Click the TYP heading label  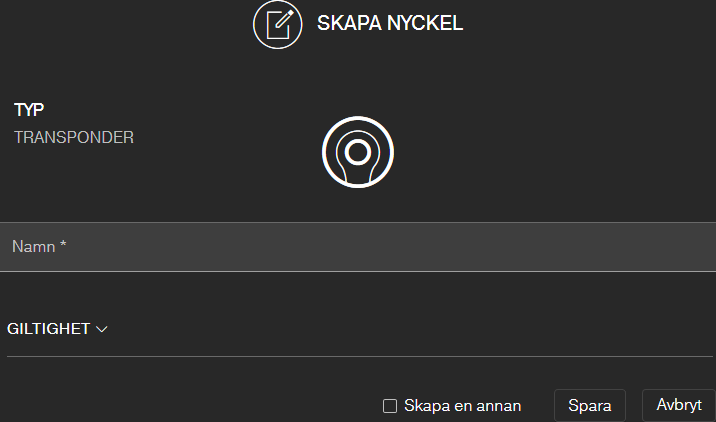coord(29,110)
